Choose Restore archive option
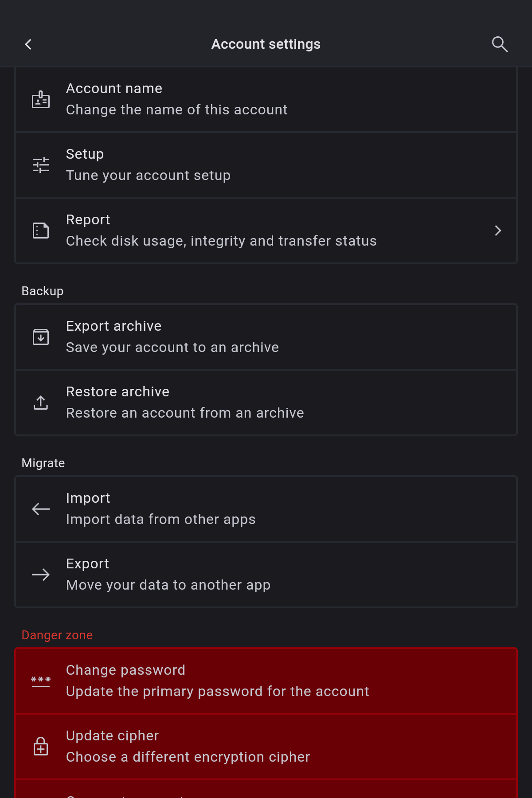532x798 pixels. click(266, 403)
